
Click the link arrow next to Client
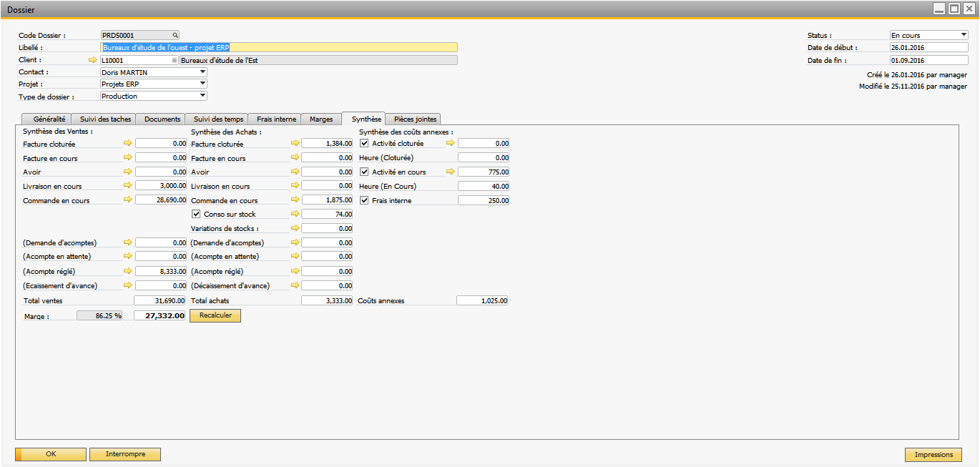click(92, 60)
